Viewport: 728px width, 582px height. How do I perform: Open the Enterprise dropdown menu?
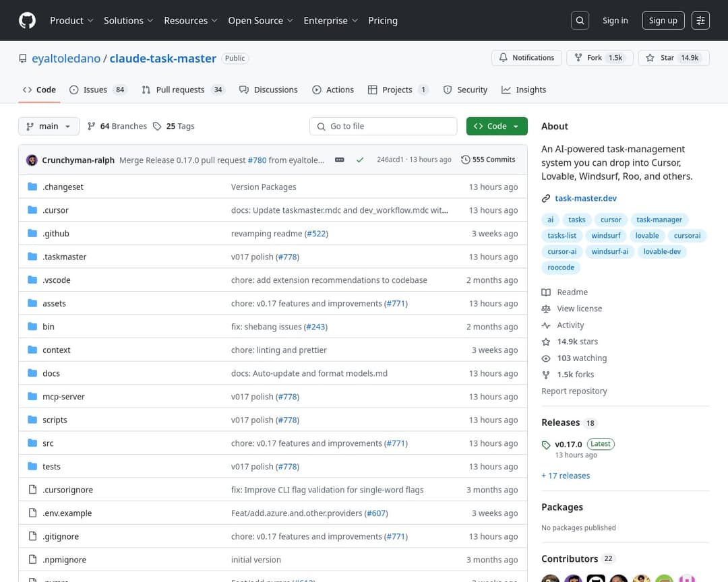pyautogui.click(x=330, y=20)
